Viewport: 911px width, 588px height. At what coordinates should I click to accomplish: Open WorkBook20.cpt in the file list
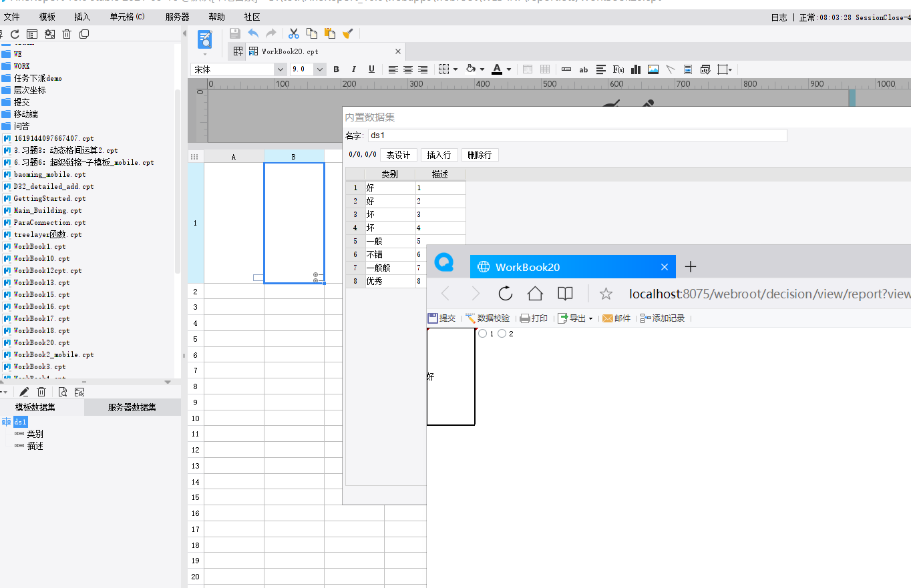click(x=41, y=342)
